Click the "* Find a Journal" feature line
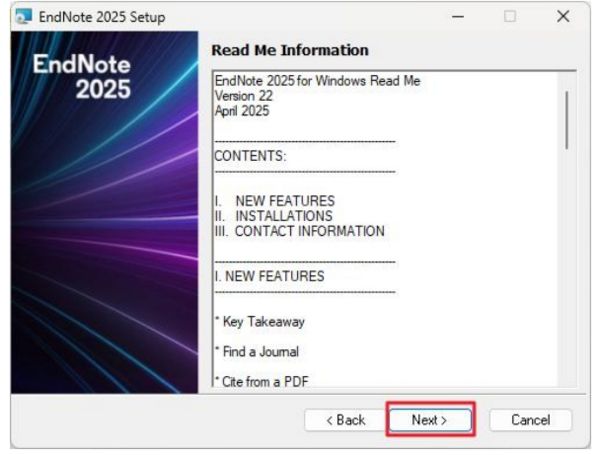 [x=257, y=351]
